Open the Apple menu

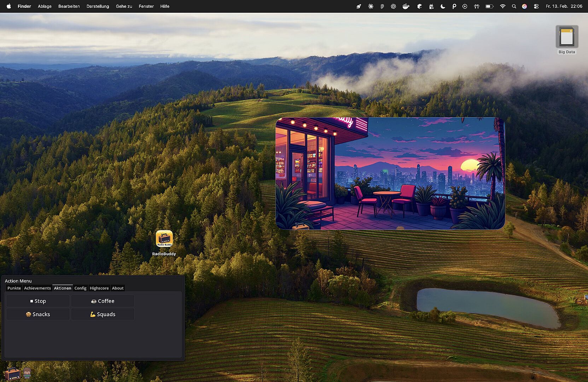pyautogui.click(x=9, y=6)
